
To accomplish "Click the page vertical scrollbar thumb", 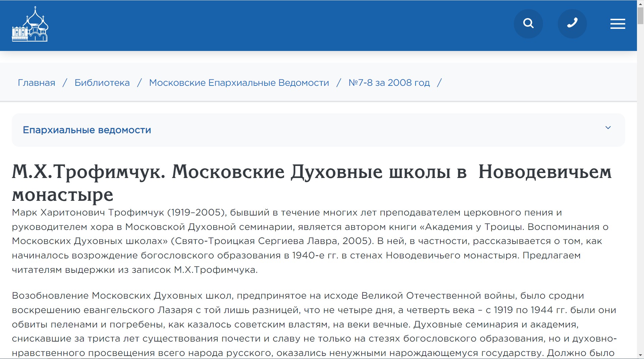I will pos(640,15).
